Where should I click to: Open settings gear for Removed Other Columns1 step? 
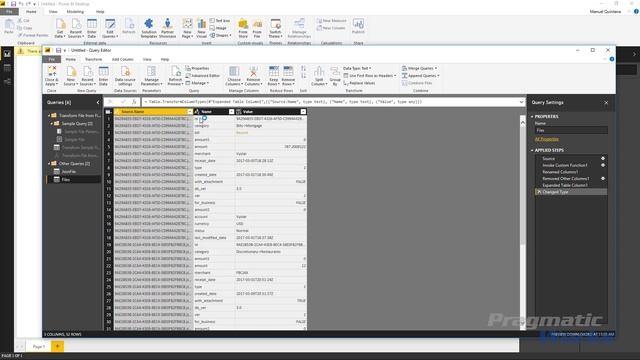603,178
